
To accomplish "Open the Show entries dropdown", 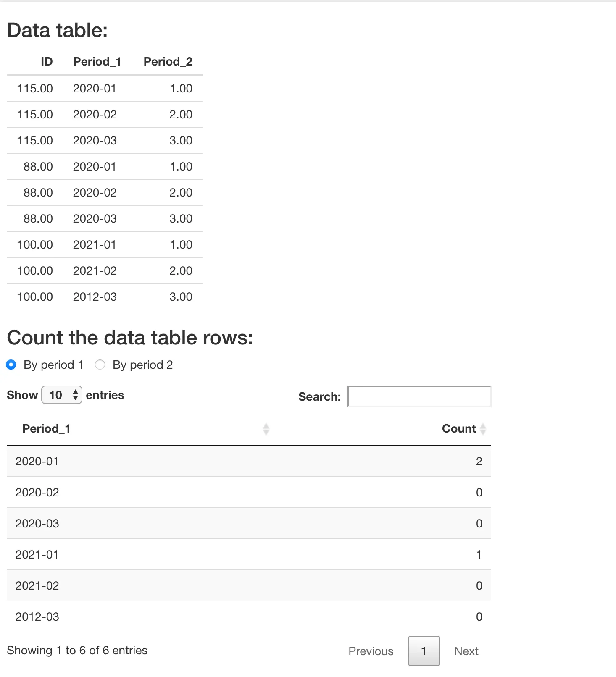I will pyautogui.click(x=62, y=395).
